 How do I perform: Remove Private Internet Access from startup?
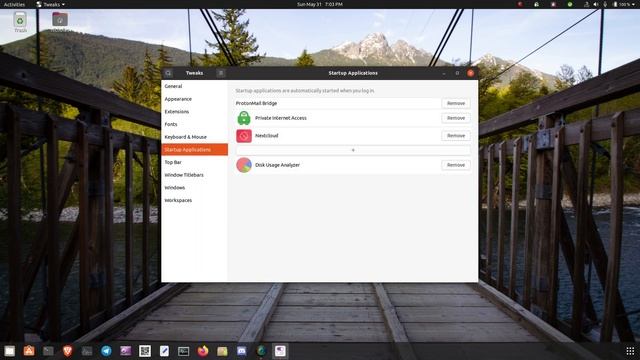coord(456,118)
